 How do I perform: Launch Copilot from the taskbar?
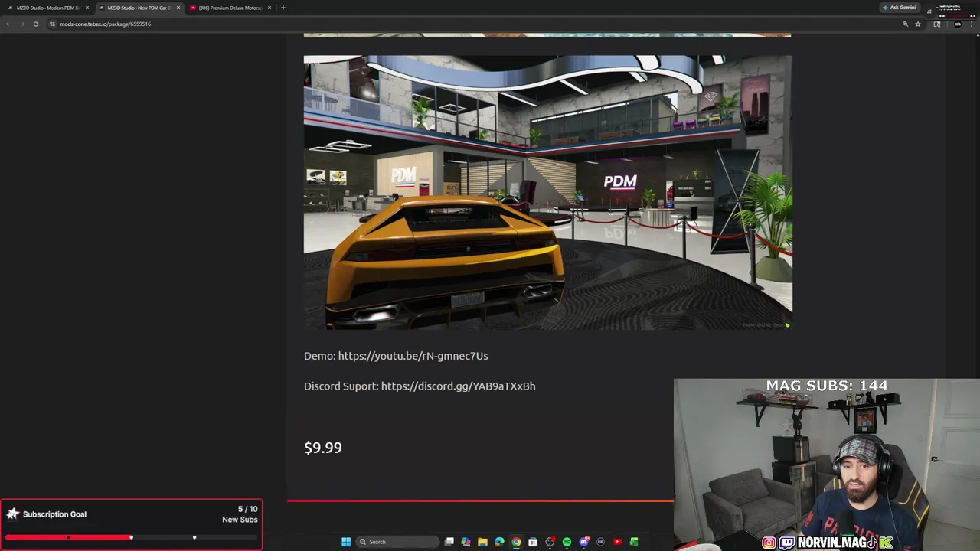(x=465, y=542)
